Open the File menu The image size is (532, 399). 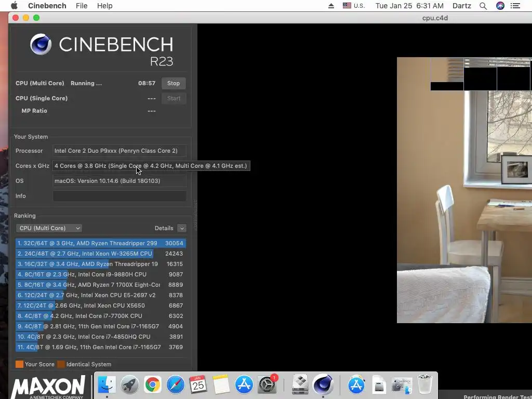(x=82, y=6)
